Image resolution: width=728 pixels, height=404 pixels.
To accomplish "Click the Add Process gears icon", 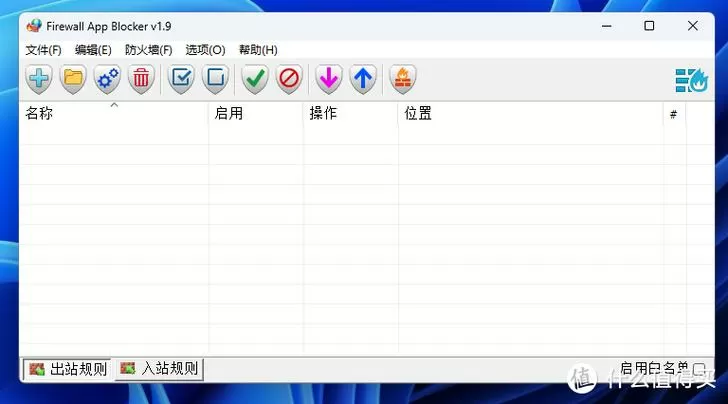I will [107, 79].
